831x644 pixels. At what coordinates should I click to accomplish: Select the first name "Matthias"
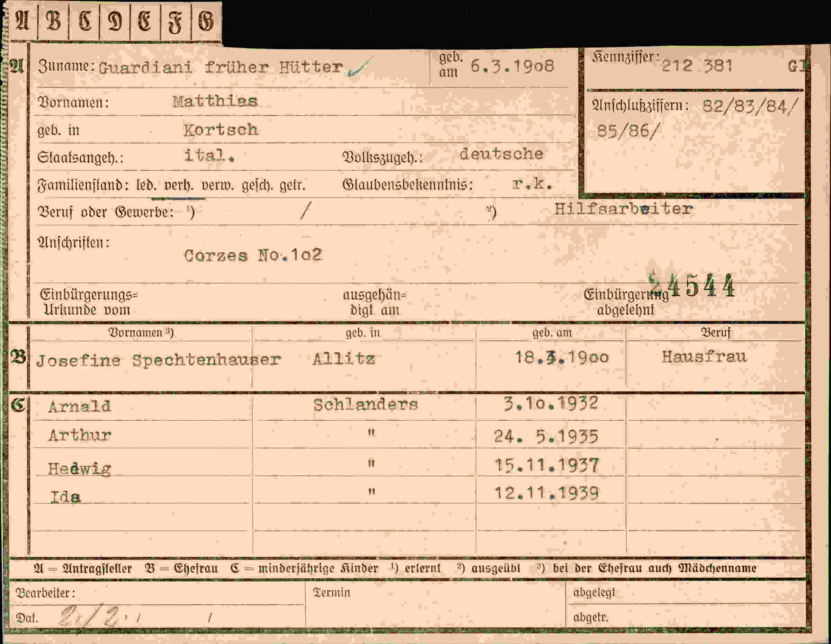coord(215,101)
